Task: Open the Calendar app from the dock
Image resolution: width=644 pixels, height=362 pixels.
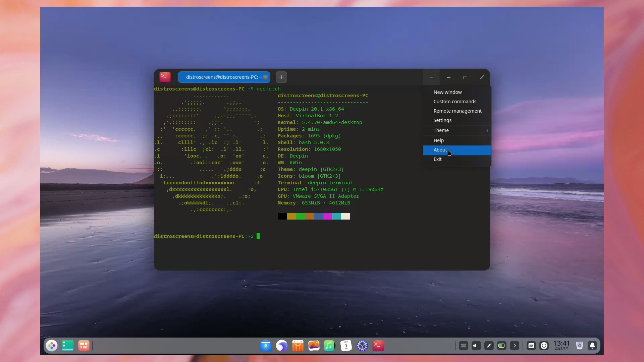Action: pyautogui.click(x=346, y=346)
